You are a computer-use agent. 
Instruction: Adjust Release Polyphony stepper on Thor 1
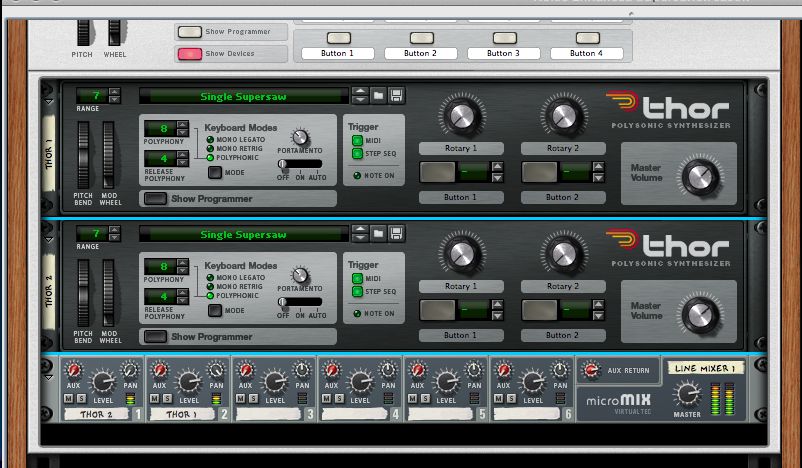point(183,158)
